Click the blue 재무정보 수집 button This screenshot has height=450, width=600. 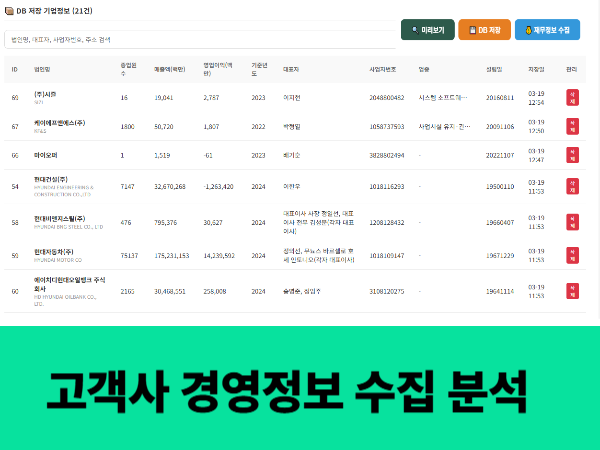pos(547,30)
